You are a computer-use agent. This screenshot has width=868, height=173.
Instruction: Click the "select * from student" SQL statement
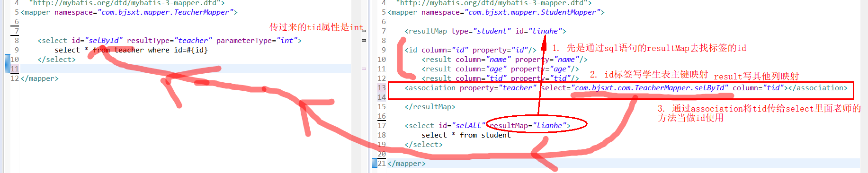(466, 135)
